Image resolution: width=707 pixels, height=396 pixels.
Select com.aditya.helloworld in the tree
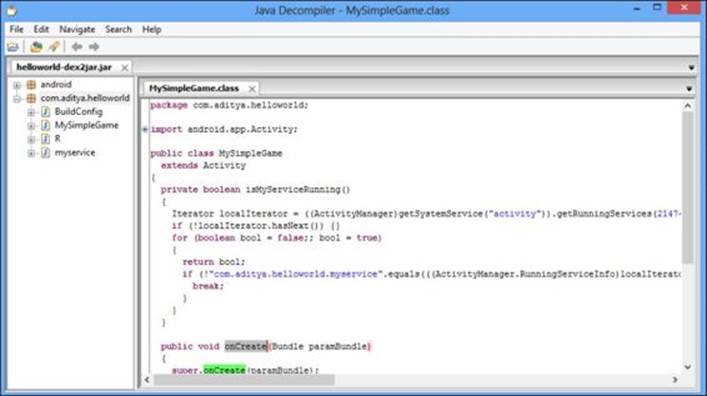click(85, 98)
